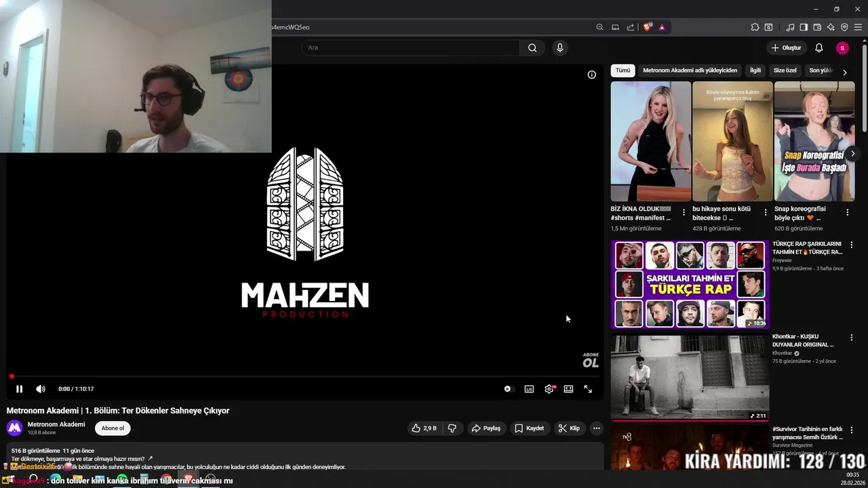This screenshot has width=868, height=488.
Task: Open the tab search icon beside extensions
Action: [768, 27]
